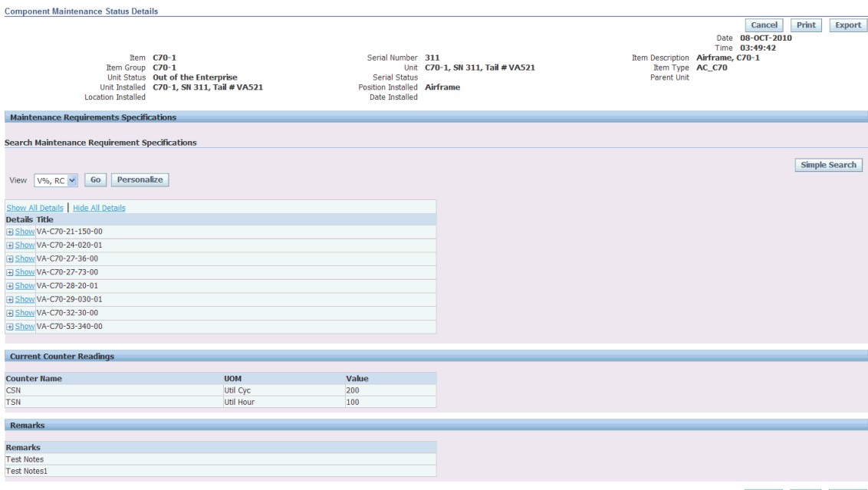Screen dimensions: 868x490
Task: Click the Show All Details link
Action: (35, 208)
